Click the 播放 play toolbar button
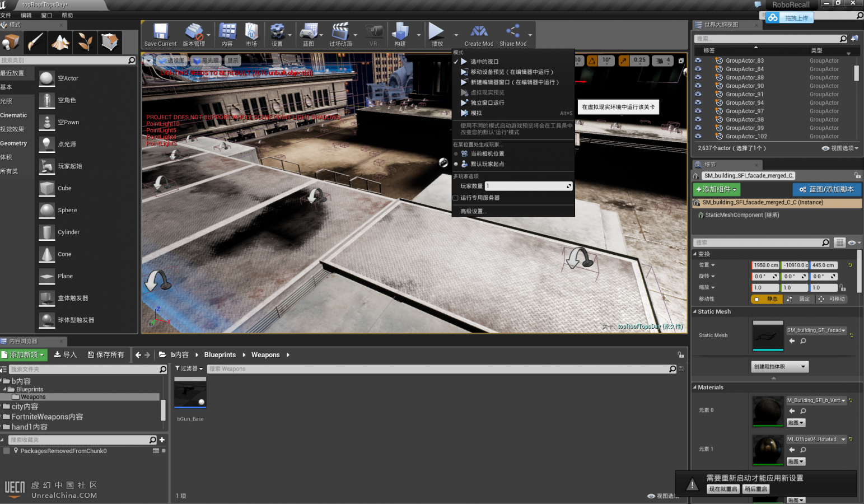This screenshot has height=504, width=864. click(x=437, y=35)
